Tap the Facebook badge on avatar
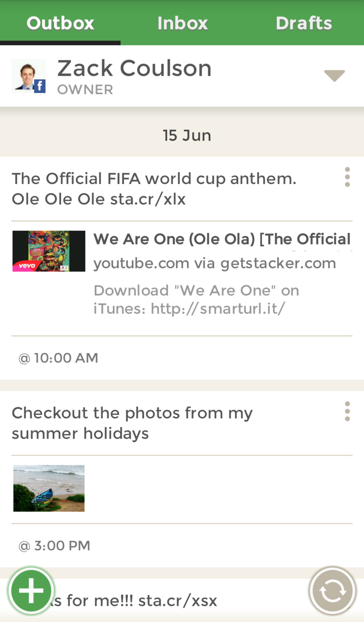 click(x=40, y=86)
